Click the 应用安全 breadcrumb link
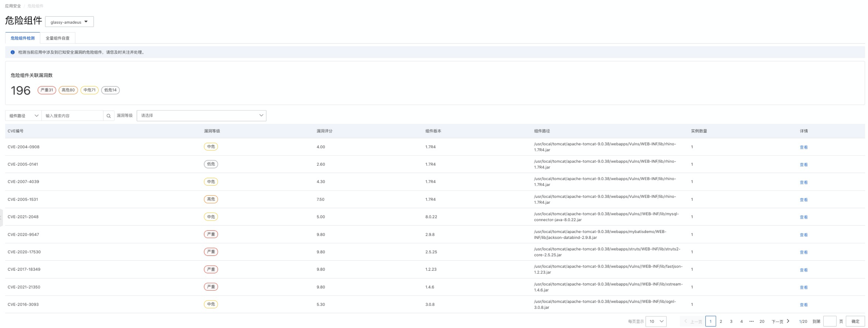 pyautogui.click(x=13, y=6)
